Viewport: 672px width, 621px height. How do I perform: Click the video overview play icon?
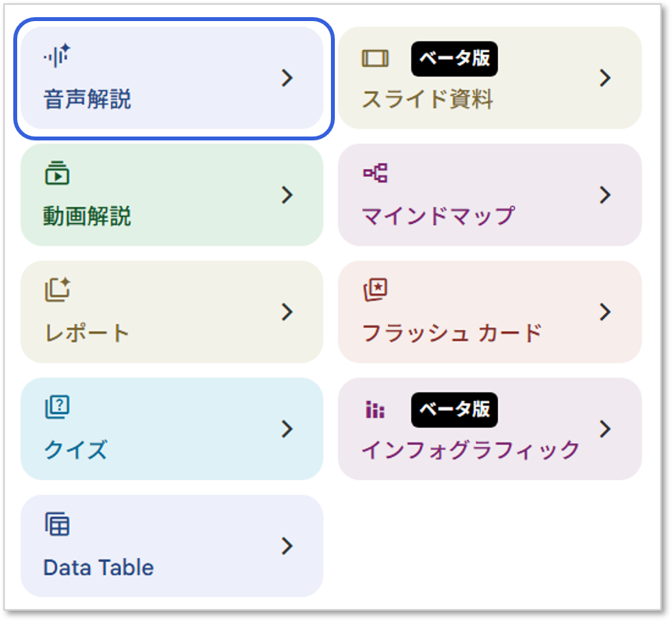[57, 173]
